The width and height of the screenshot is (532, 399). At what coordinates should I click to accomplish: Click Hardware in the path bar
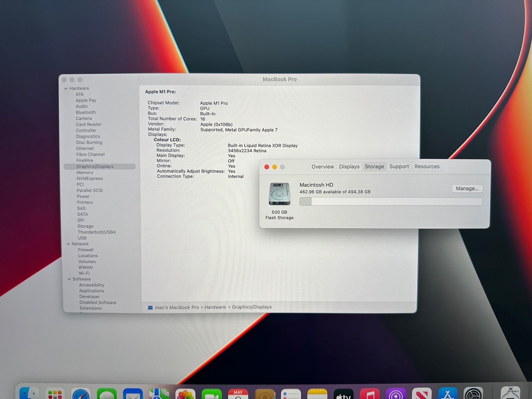coord(215,307)
